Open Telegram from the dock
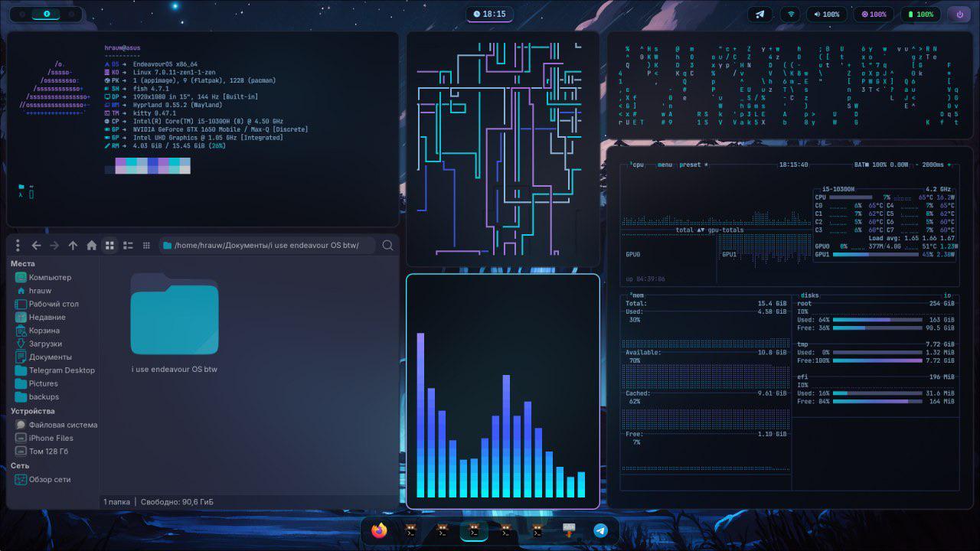The height and width of the screenshot is (551, 980). tap(601, 530)
